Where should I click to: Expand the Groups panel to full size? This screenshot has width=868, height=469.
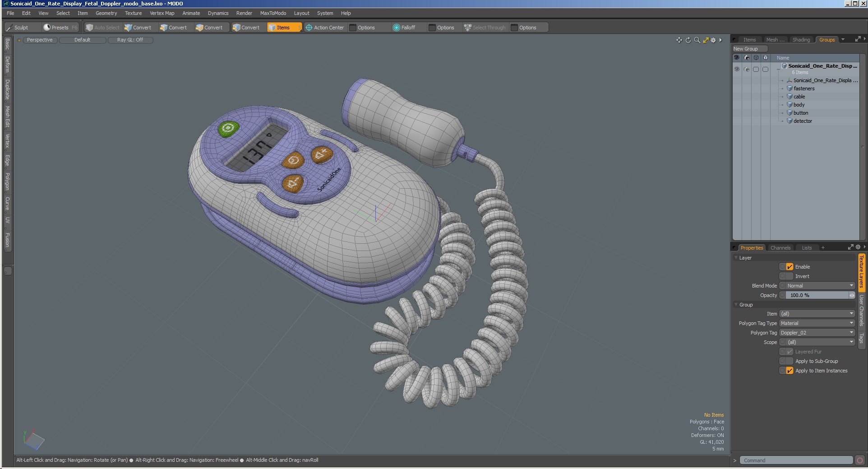click(x=858, y=39)
